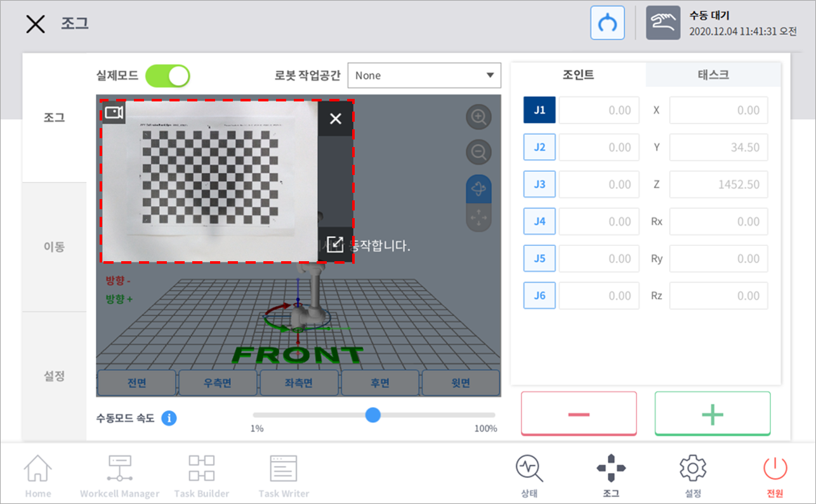Click the 수동모드 속도 slider handle
Screen dimensions: 816x504
coord(373,415)
